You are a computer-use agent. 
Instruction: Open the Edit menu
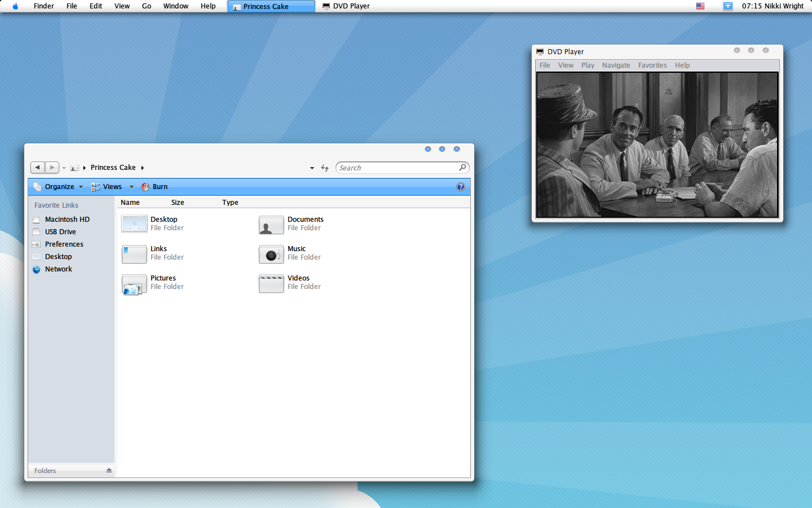pos(96,6)
